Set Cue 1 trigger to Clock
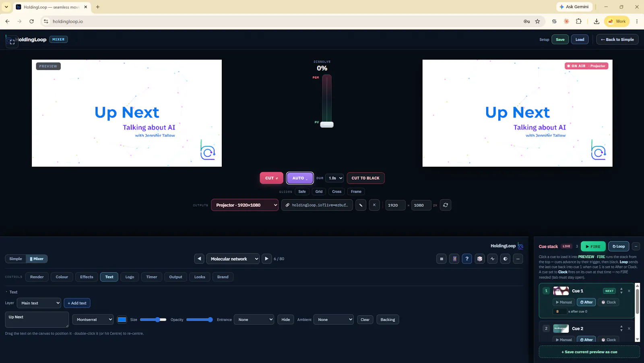 [609, 302]
